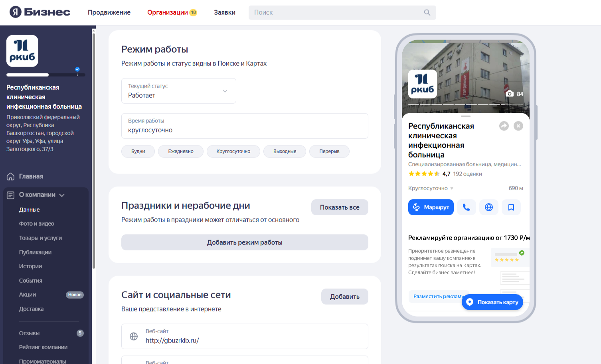The height and width of the screenshot is (364, 601).
Task: Click the bookmark icon in preview
Action: [511, 207]
